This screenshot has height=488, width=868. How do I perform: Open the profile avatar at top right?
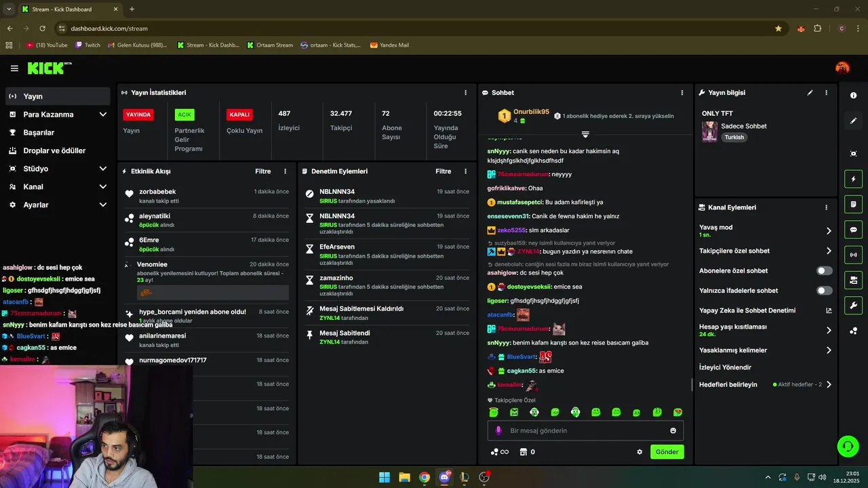(842, 68)
